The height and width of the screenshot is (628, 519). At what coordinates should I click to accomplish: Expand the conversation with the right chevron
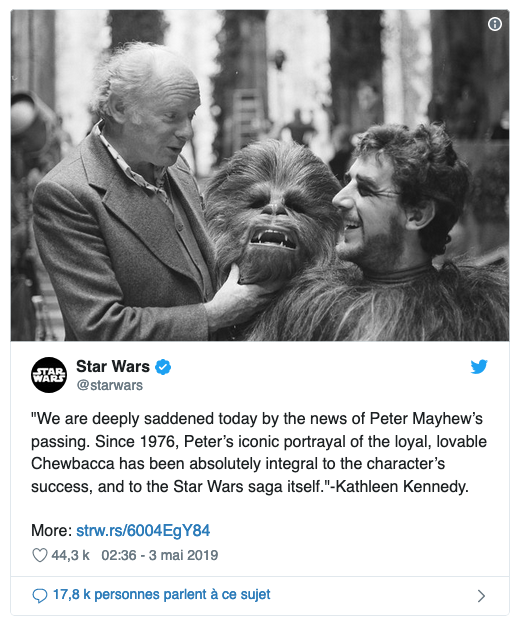click(481, 596)
